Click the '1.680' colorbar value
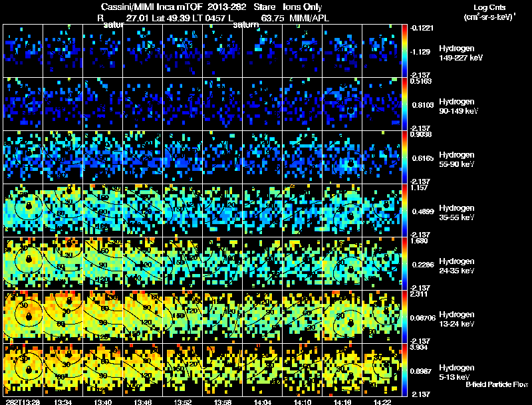 (419, 241)
